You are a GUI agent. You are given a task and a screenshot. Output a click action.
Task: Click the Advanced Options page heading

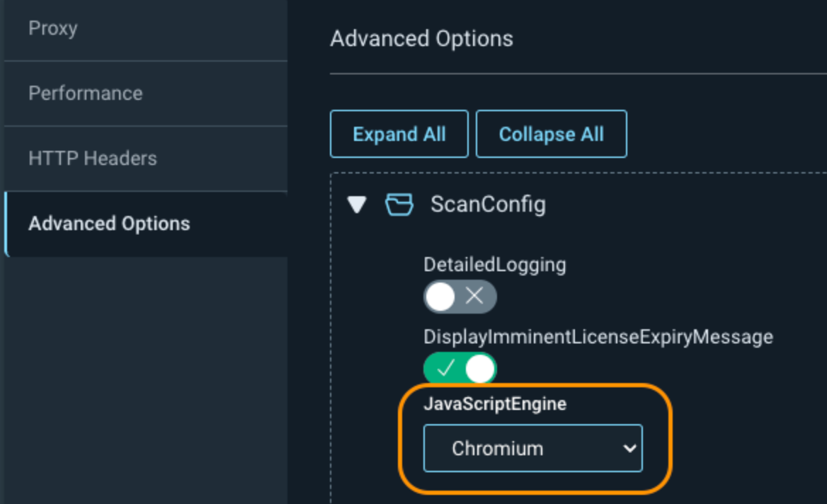tap(421, 38)
